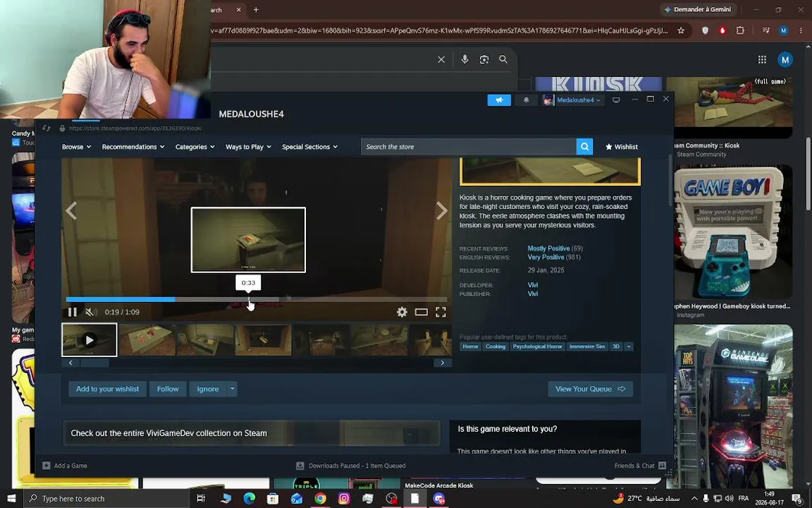Open Steam notifications bell

(x=526, y=100)
